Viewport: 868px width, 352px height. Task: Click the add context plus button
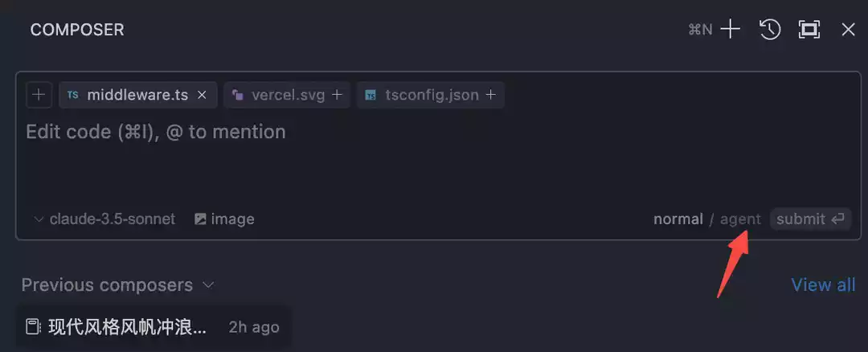(38, 95)
